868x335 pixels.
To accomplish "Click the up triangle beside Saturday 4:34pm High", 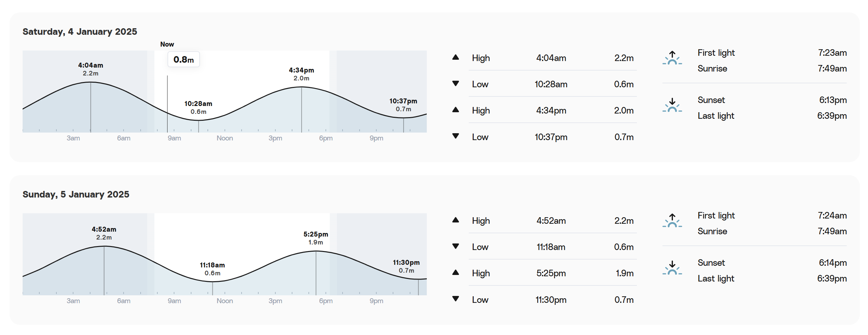I will point(456,110).
